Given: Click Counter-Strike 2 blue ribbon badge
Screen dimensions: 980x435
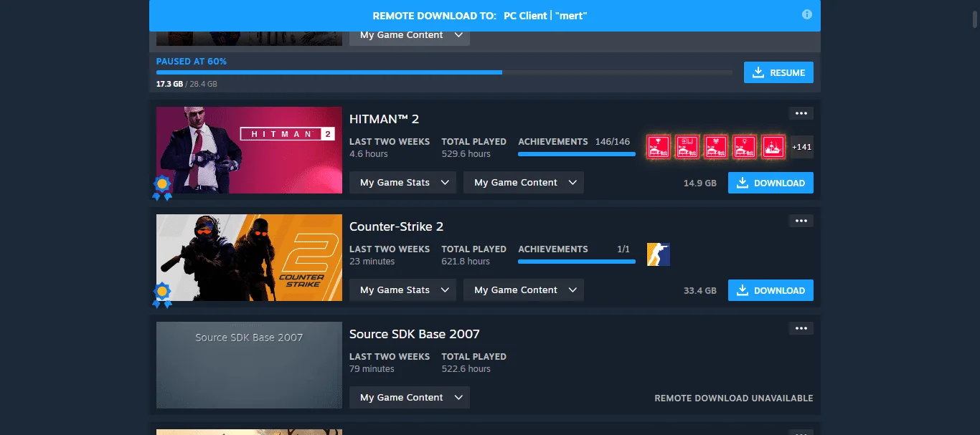Looking at the screenshot, I should point(162,295).
